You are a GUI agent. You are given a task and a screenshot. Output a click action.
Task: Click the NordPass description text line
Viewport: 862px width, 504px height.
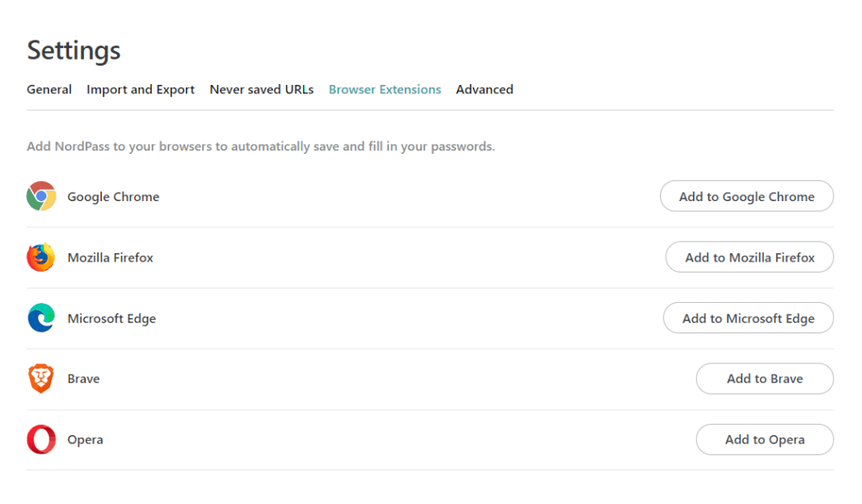(259, 146)
